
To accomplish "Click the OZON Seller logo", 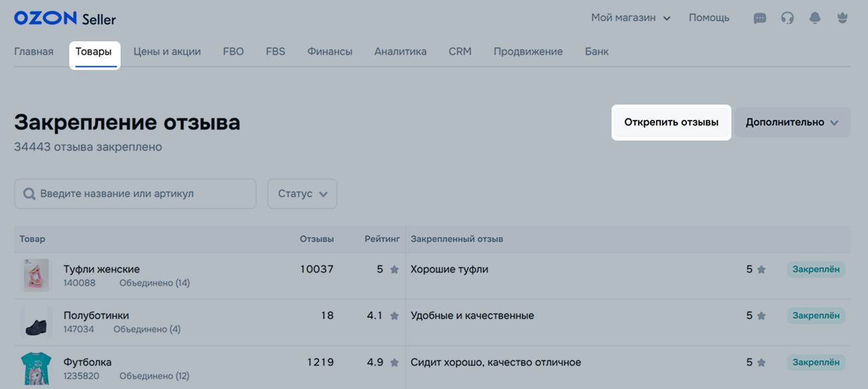I will coord(65,19).
